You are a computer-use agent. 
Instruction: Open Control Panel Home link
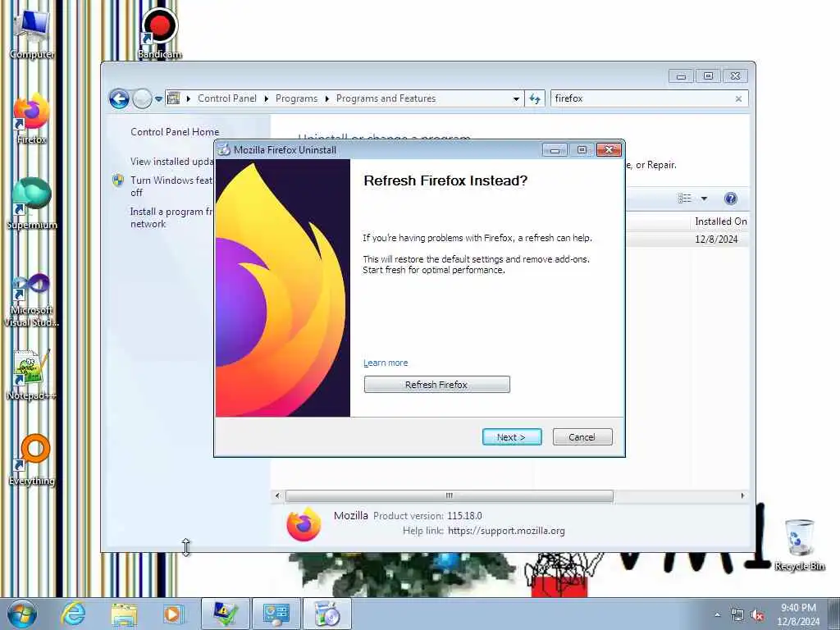pyautogui.click(x=175, y=132)
